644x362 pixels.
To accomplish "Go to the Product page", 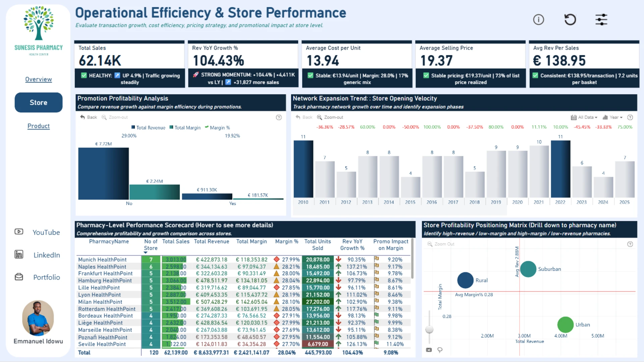I will coord(39,126).
